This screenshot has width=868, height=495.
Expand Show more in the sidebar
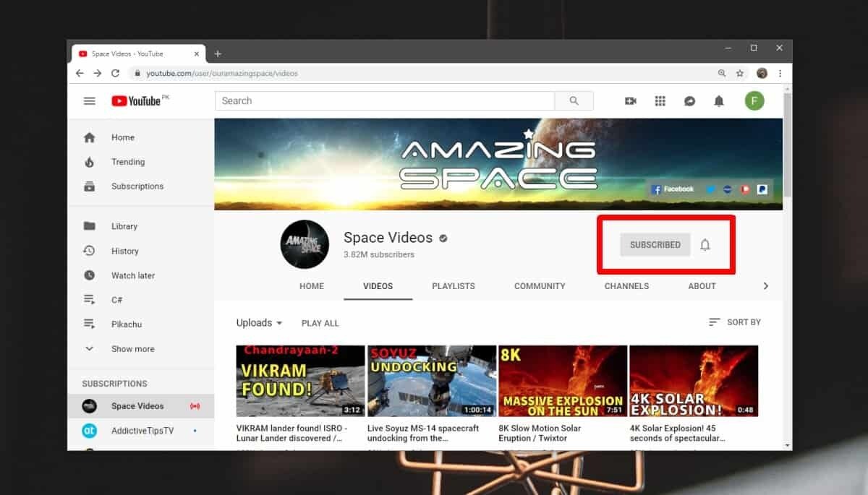click(x=132, y=348)
